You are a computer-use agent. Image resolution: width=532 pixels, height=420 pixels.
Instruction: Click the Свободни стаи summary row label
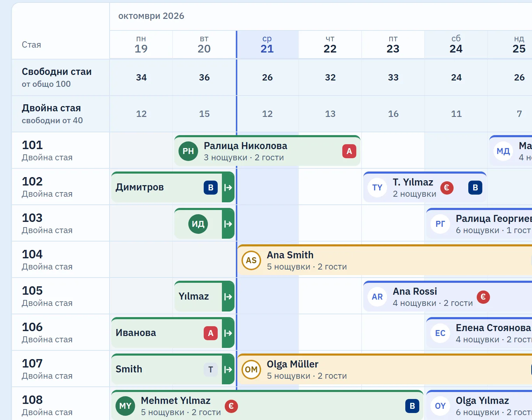click(61, 78)
